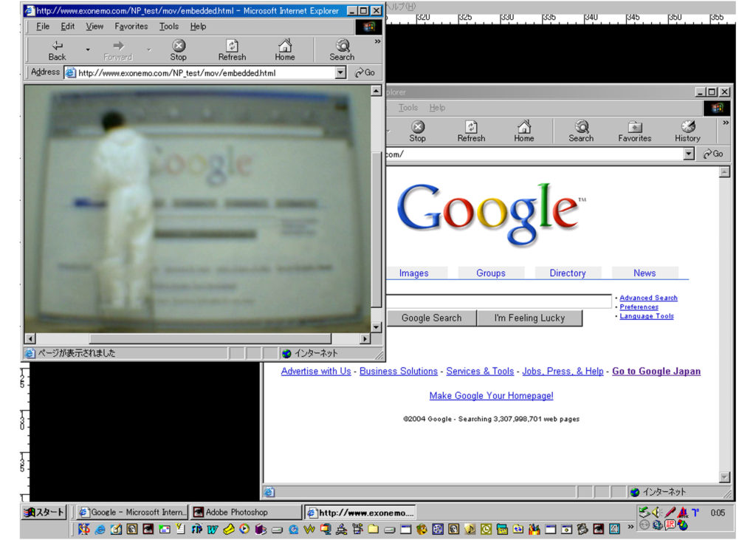Screen dimensions: 756x540
Task: Click page icon in exonemo address bar
Action: point(71,73)
